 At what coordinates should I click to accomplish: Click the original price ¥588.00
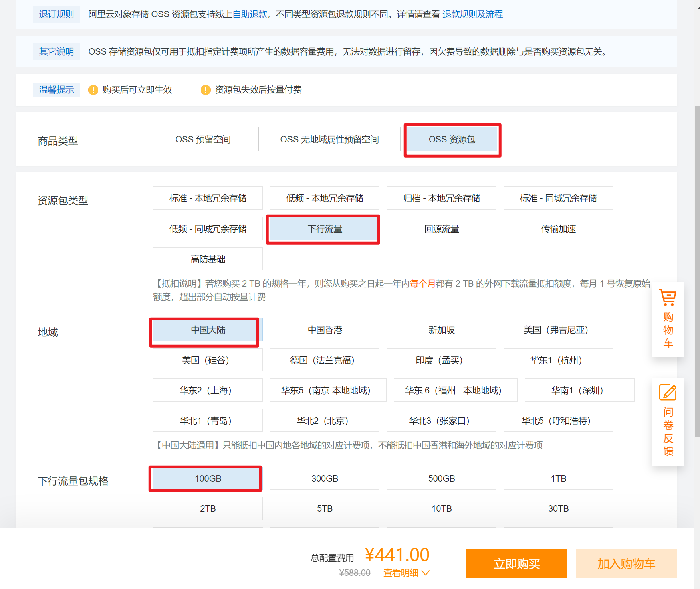(355, 573)
